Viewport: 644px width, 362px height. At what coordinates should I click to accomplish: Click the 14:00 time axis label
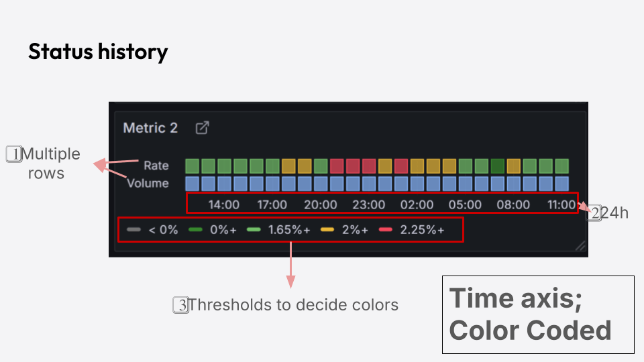224,204
